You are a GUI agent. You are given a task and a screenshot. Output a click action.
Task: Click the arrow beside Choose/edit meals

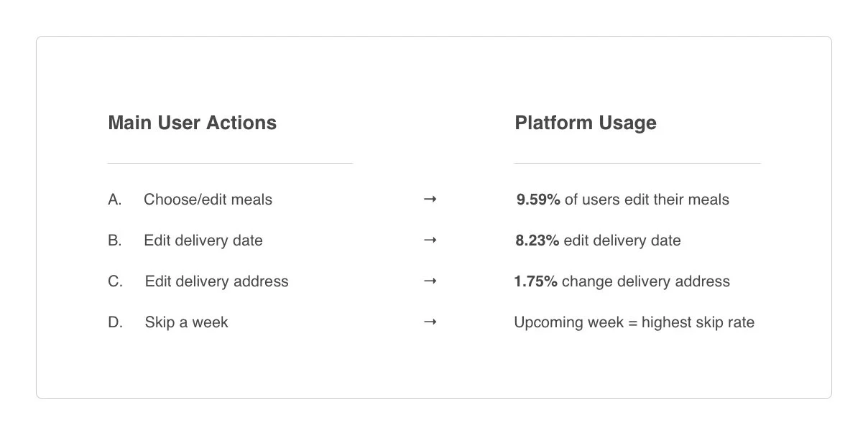click(430, 200)
